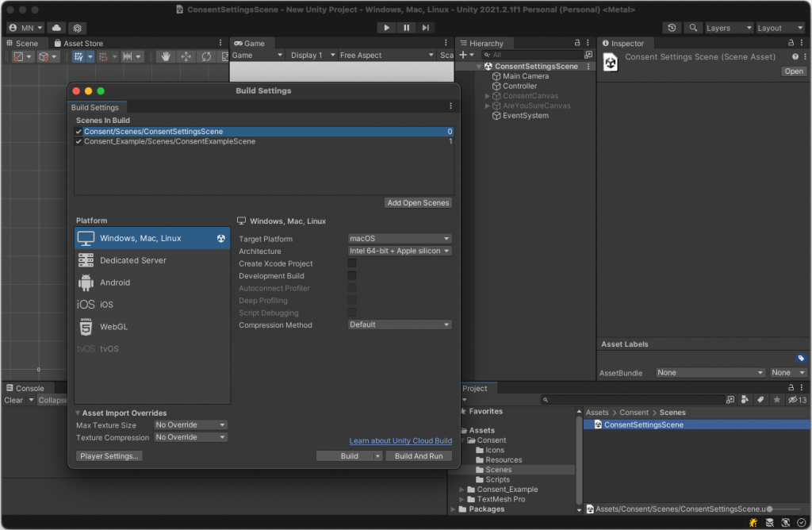This screenshot has height=530, width=812.
Task: Select the Rotate tool in Scene toolbar
Action: (x=205, y=56)
